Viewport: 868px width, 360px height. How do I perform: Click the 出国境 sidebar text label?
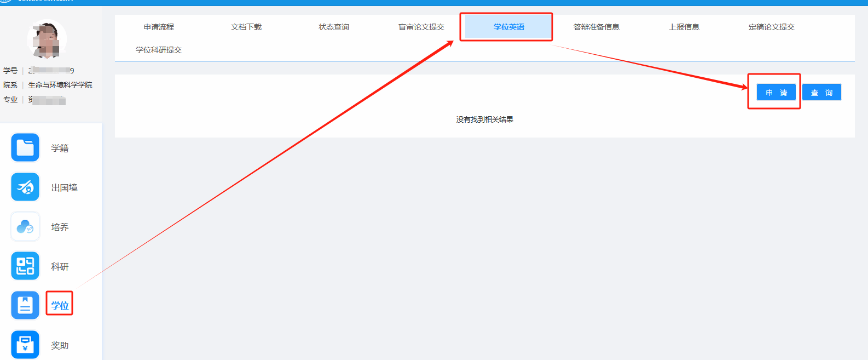coord(64,188)
